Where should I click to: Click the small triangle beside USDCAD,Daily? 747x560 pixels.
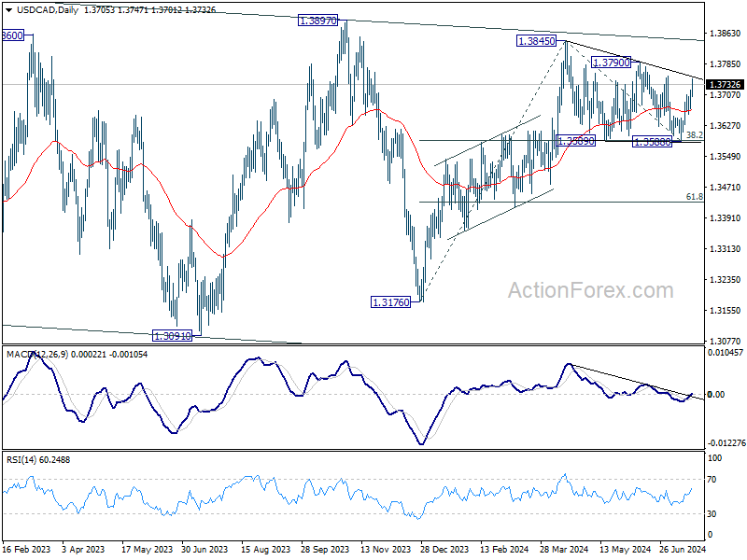point(9,10)
